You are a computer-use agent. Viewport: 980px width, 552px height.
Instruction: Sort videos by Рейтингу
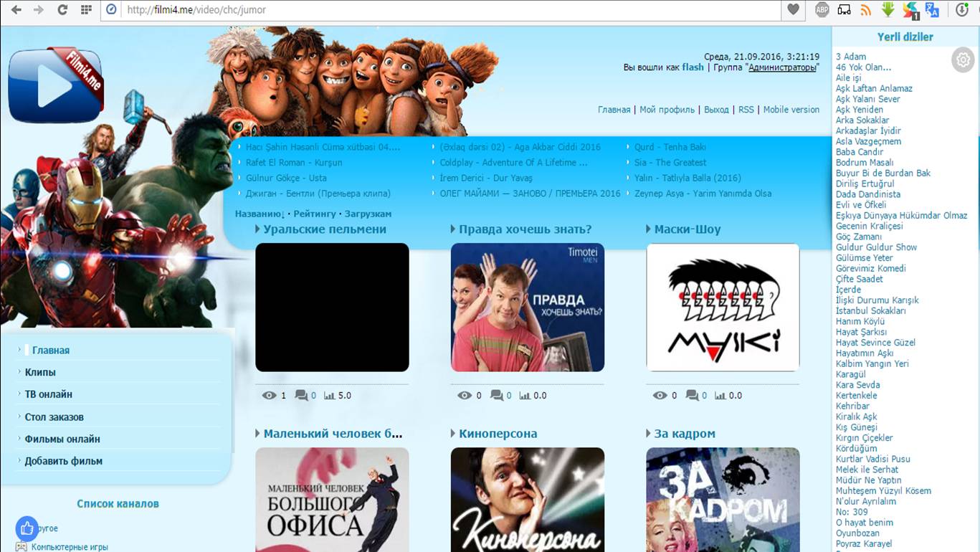pyautogui.click(x=314, y=214)
